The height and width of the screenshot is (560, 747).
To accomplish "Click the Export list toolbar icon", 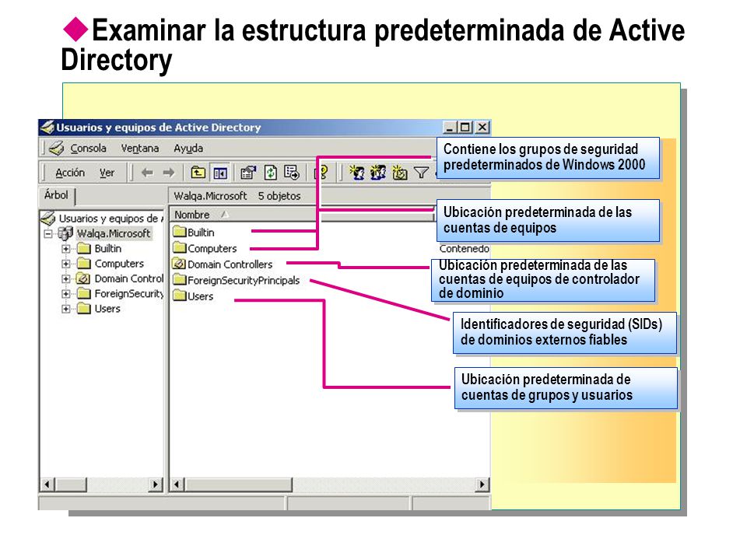I will (291, 173).
